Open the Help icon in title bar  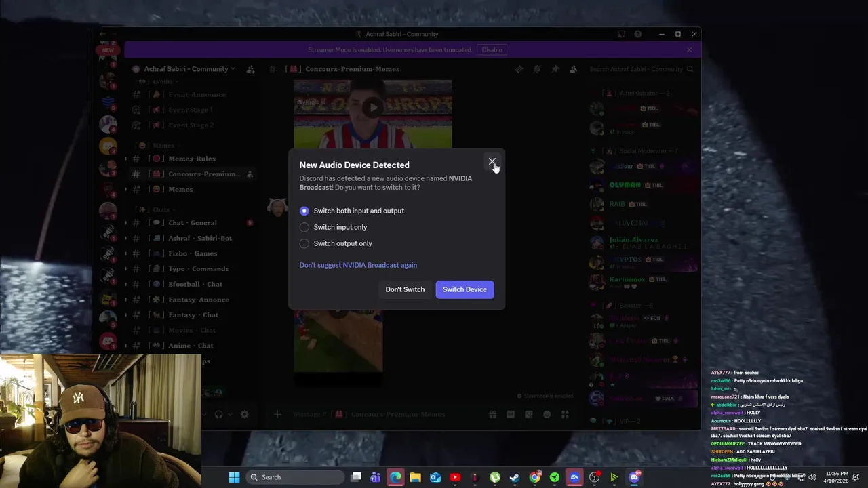tap(638, 34)
